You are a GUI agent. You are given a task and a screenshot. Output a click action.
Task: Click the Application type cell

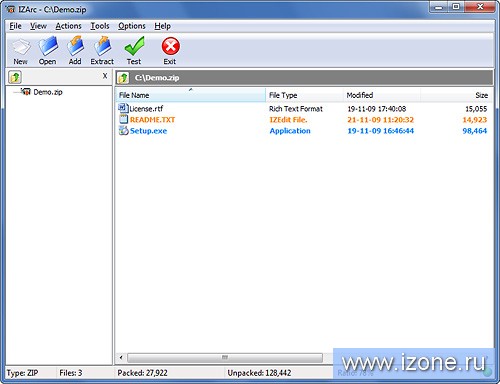click(x=290, y=131)
